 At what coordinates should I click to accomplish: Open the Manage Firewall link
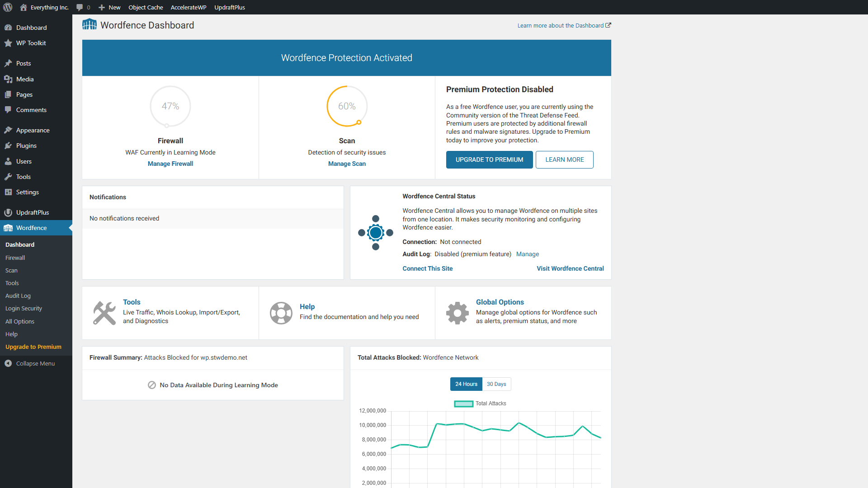pos(170,164)
